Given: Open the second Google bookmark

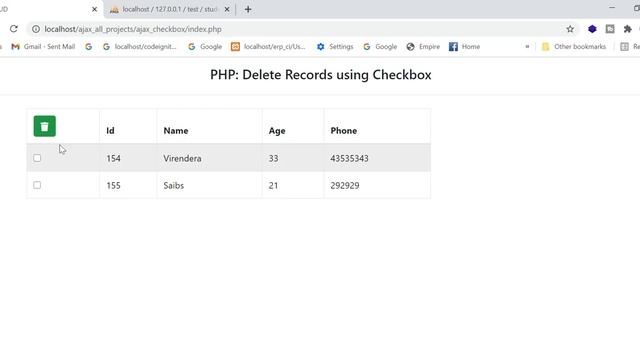Looking at the screenshot, I should click(x=380, y=47).
